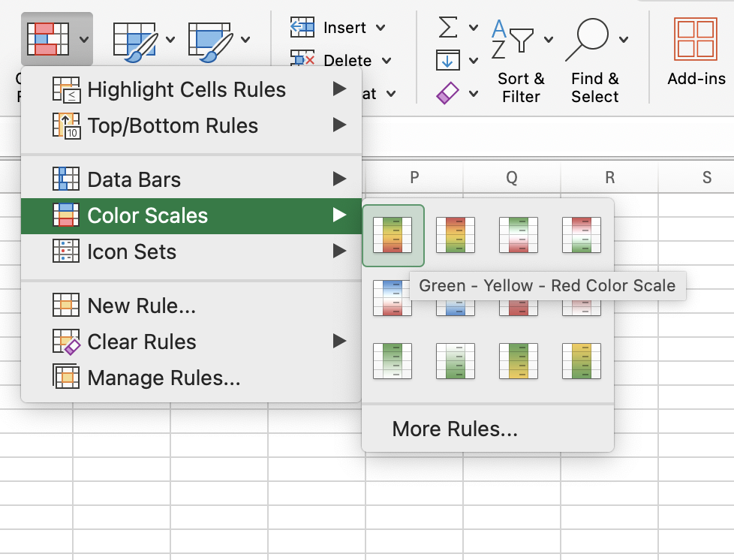Click the Insert cells icon
Image resolution: width=734 pixels, height=560 pixels.
302,27
